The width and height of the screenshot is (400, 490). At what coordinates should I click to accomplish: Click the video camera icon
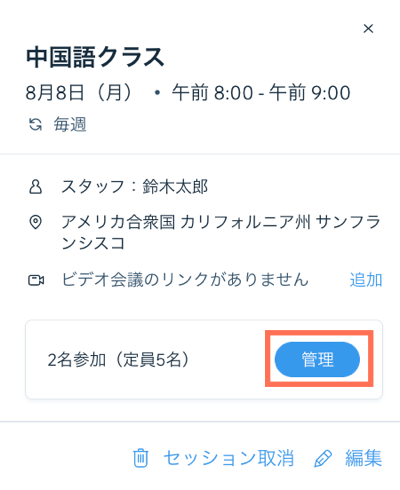36,280
